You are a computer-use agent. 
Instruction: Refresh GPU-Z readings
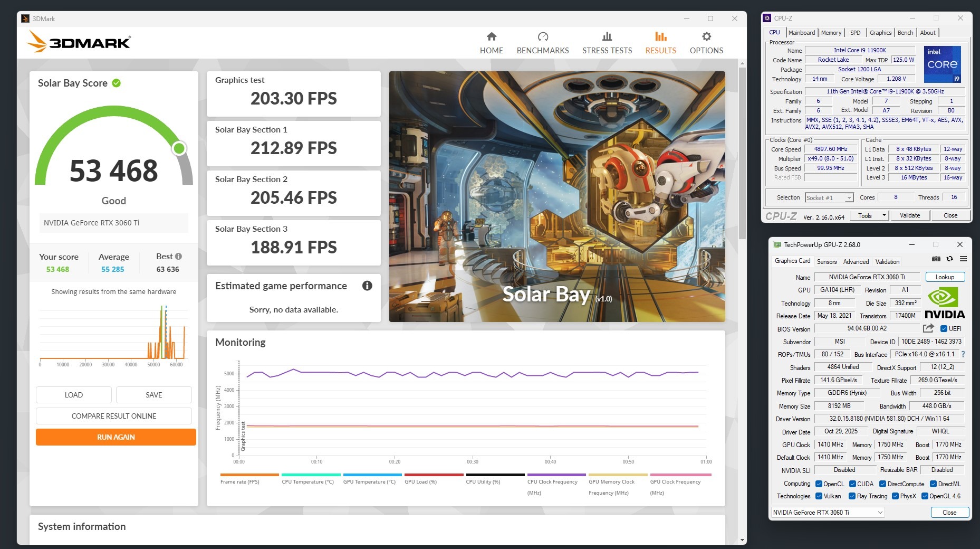click(x=949, y=259)
